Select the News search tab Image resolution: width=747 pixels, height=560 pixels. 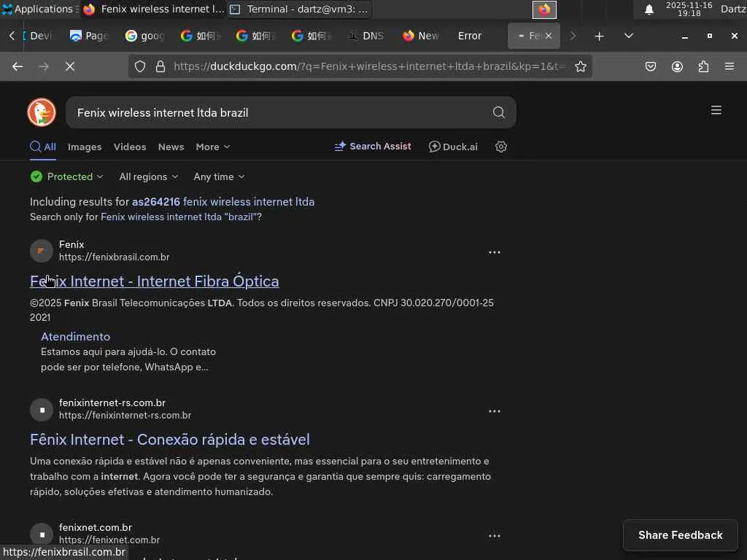(x=171, y=147)
